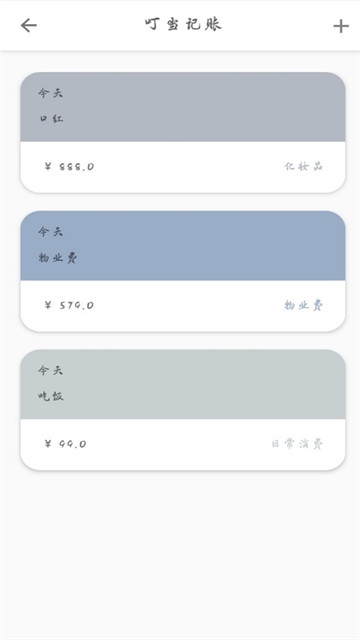Tap the 化妆品 category label
Viewport: 360px width, 640px height.
point(304,166)
